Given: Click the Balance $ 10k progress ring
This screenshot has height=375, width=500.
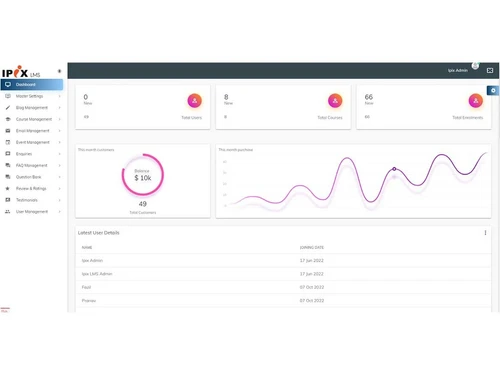Looking at the screenshot, I should click(143, 174).
